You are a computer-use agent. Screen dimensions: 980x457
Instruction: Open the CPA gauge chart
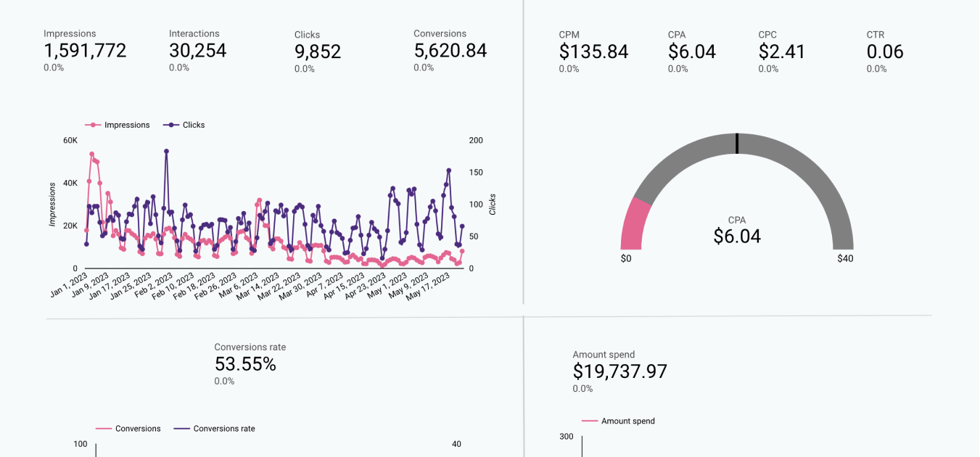tap(737, 203)
